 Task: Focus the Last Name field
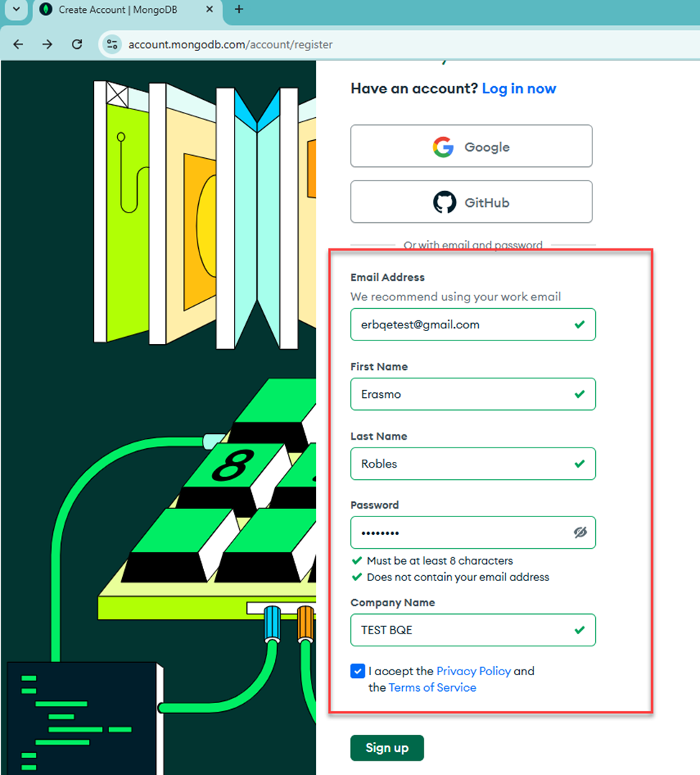(472, 463)
